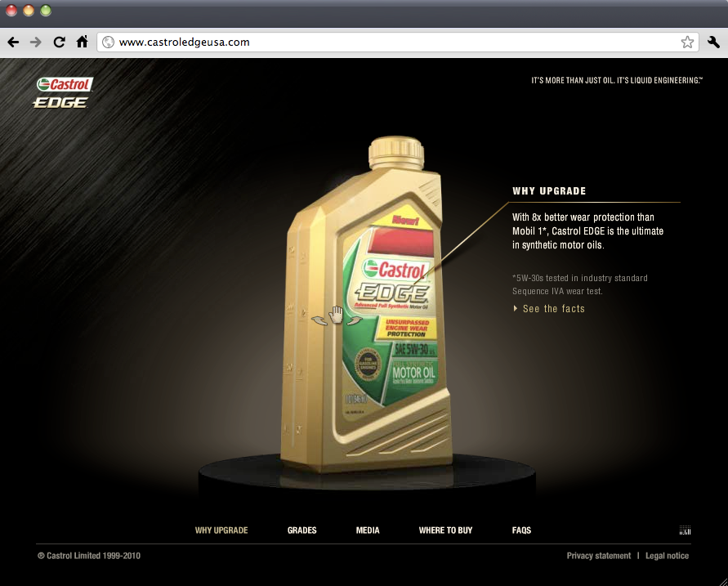Open the GRADES section
The height and width of the screenshot is (586, 728).
click(x=301, y=530)
